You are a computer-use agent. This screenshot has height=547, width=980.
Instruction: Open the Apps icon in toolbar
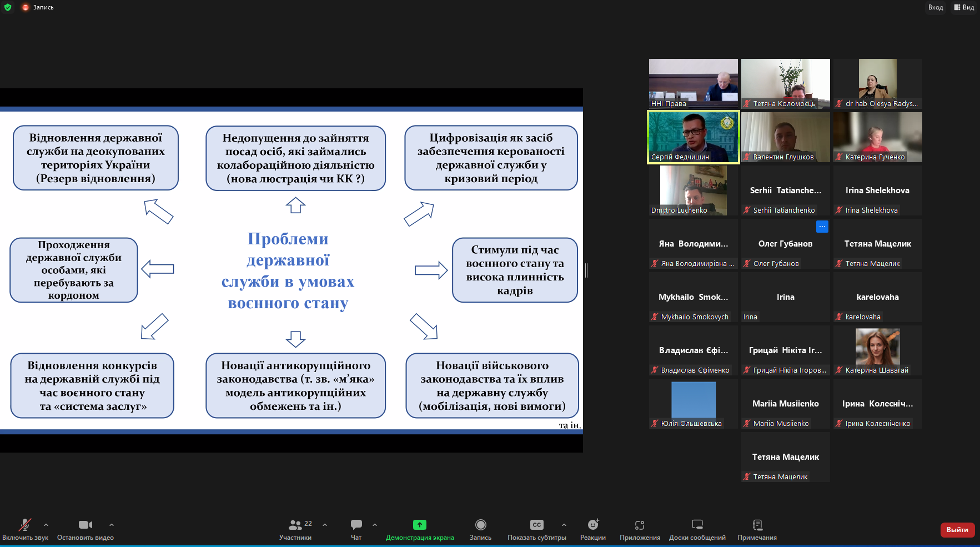640,525
